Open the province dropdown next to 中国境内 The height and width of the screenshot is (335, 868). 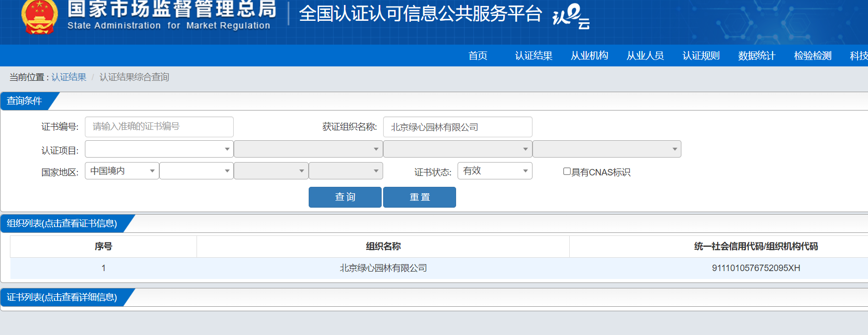197,171
